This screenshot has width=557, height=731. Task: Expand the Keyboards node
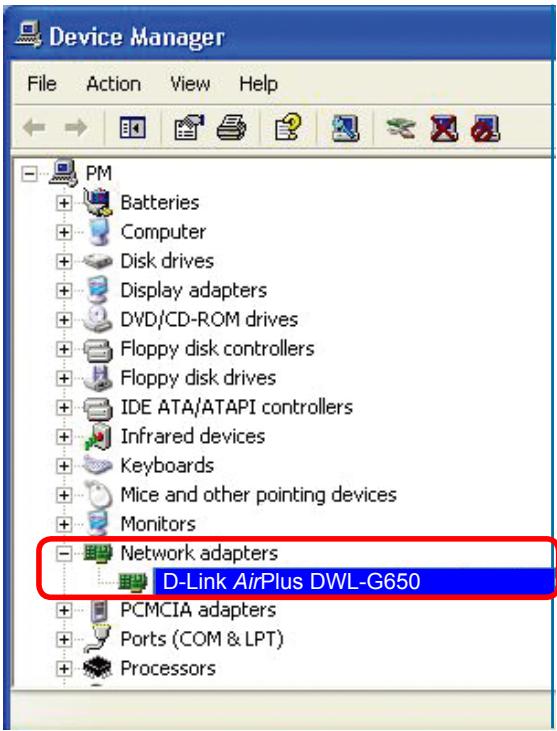pyautogui.click(x=64, y=466)
